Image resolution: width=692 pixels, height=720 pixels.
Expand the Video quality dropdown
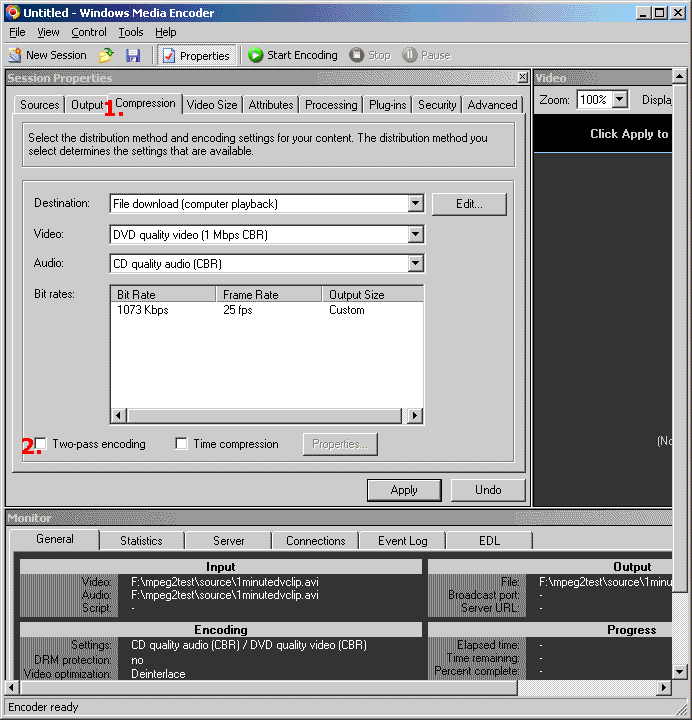415,235
